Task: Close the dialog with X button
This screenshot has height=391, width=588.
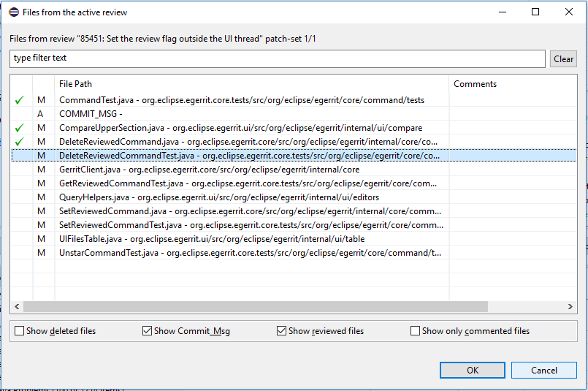Action: [x=569, y=12]
